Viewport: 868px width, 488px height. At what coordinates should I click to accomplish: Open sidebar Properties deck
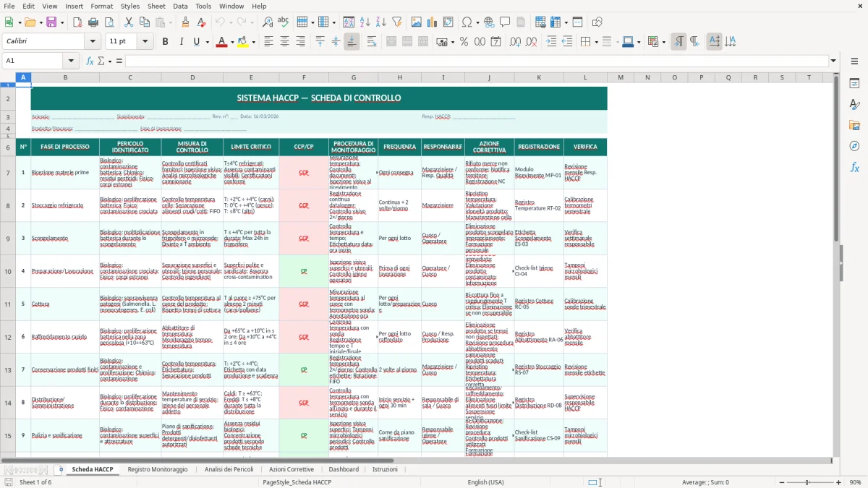click(x=854, y=84)
